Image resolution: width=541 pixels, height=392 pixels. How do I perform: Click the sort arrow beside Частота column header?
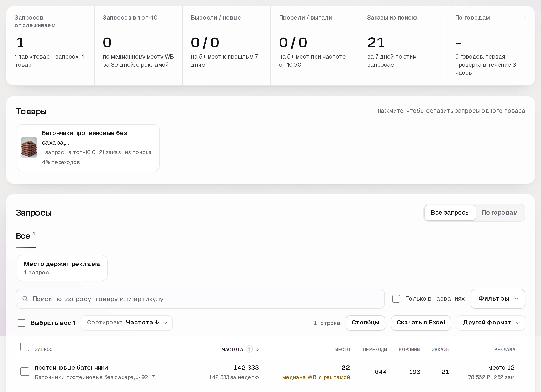[257, 349]
